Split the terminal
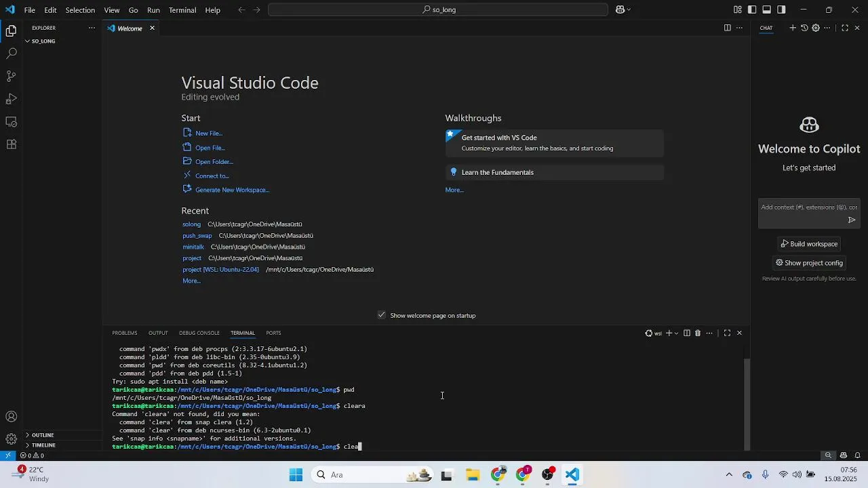This screenshot has width=868, height=488. 687,333
